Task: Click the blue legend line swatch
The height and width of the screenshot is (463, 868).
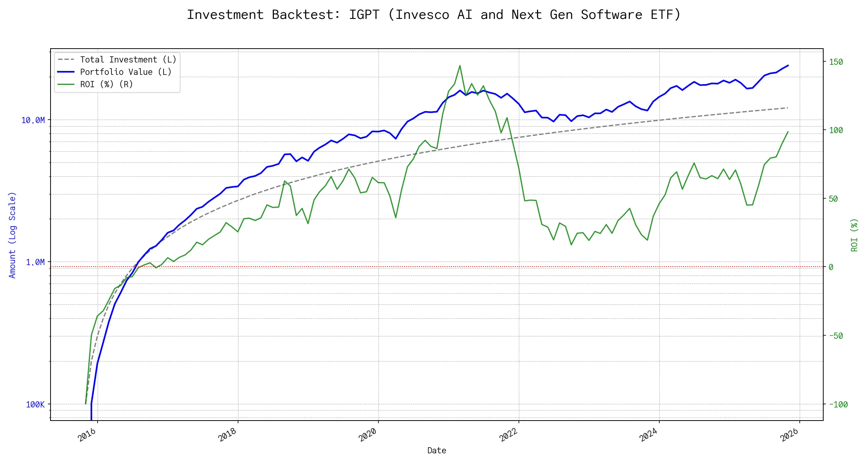Action: tap(66, 72)
